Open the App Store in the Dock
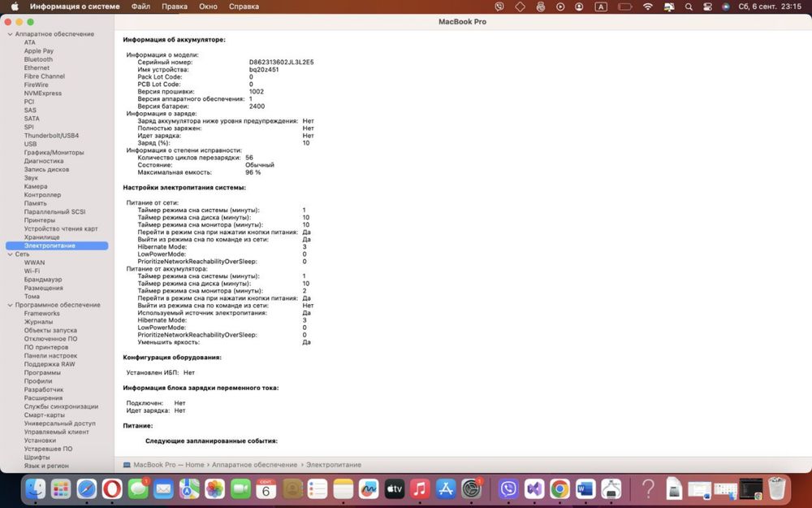This screenshot has width=812, height=508. 445,488
